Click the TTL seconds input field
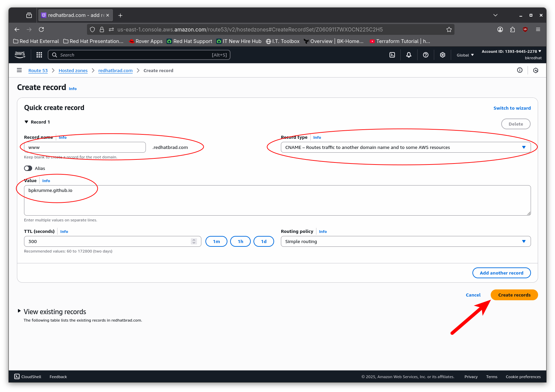The height and width of the screenshot is (392, 555). point(113,241)
